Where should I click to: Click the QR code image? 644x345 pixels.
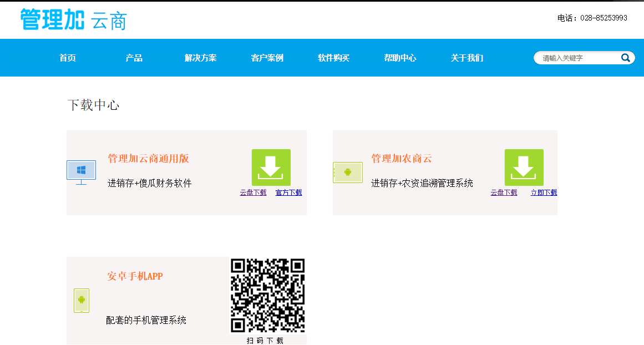tap(267, 295)
